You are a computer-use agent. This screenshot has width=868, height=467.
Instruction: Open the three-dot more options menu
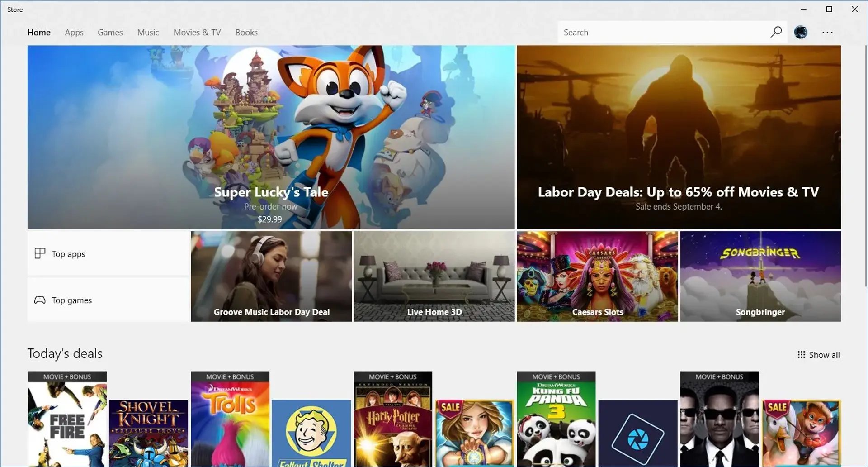827,33
